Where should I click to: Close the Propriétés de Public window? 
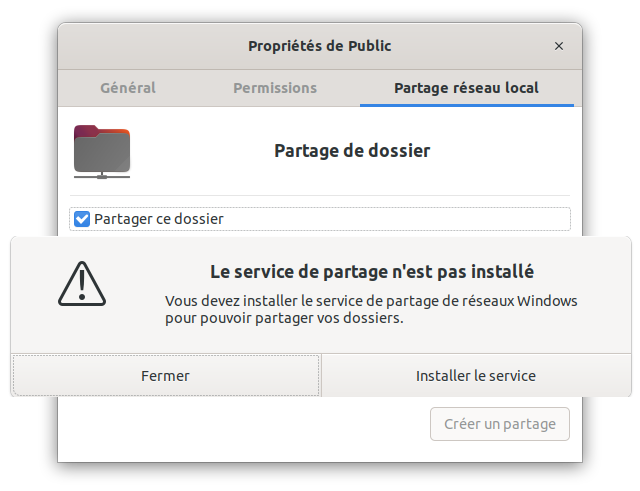tap(559, 46)
